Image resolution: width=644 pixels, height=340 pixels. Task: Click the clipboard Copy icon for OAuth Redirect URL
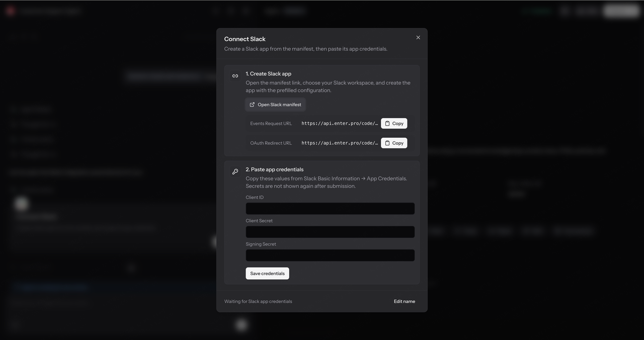387,143
